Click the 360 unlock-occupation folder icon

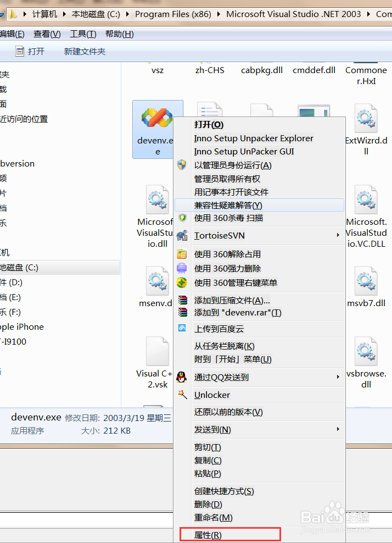pyautogui.click(x=182, y=254)
